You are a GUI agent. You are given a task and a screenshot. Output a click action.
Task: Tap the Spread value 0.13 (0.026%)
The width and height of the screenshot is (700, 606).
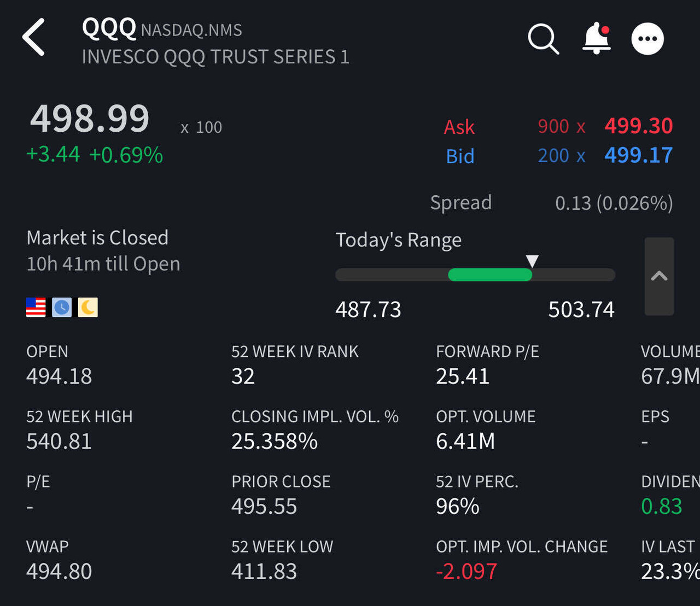click(614, 203)
